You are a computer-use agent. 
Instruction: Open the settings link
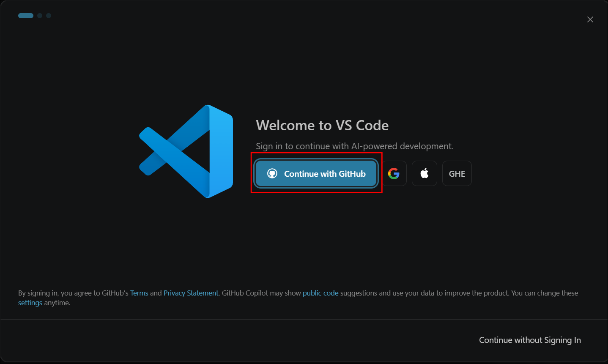pos(30,303)
